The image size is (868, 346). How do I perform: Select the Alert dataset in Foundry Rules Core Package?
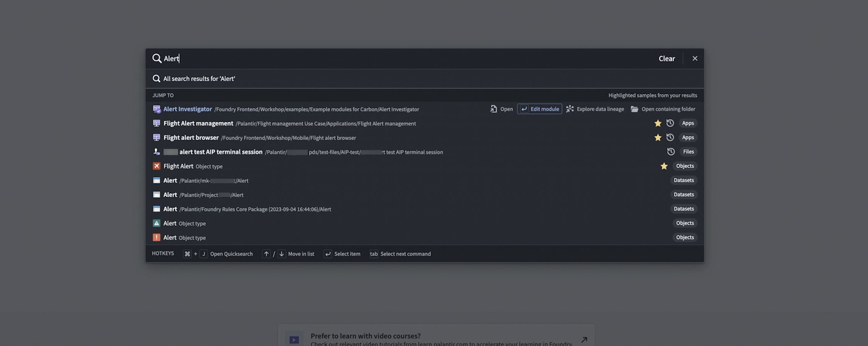pos(424,209)
